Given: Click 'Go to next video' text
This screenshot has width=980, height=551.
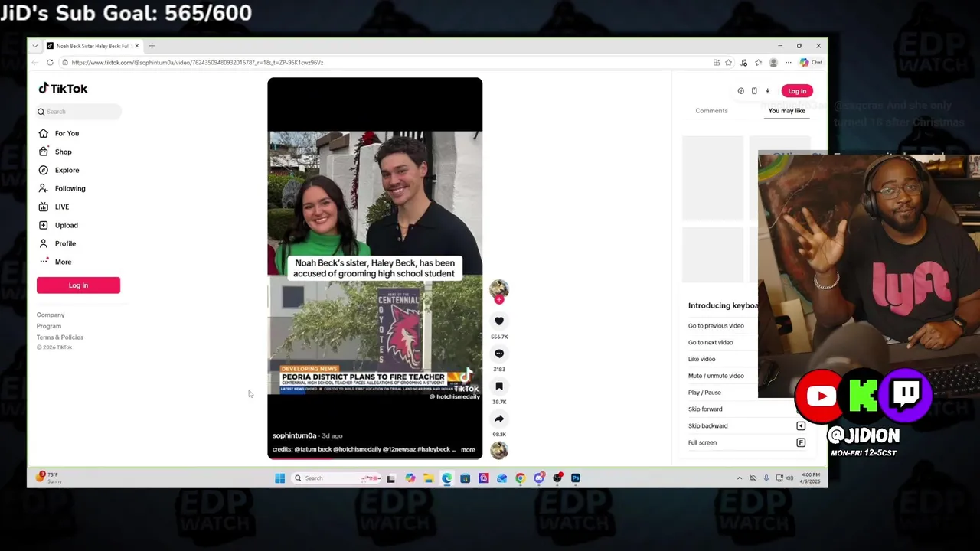Looking at the screenshot, I should [710, 343].
